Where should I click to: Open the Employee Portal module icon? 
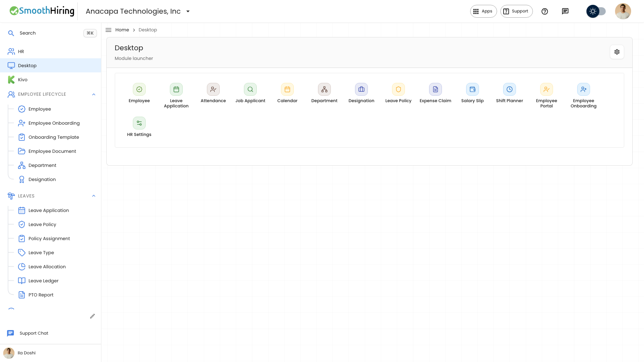click(x=547, y=89)
